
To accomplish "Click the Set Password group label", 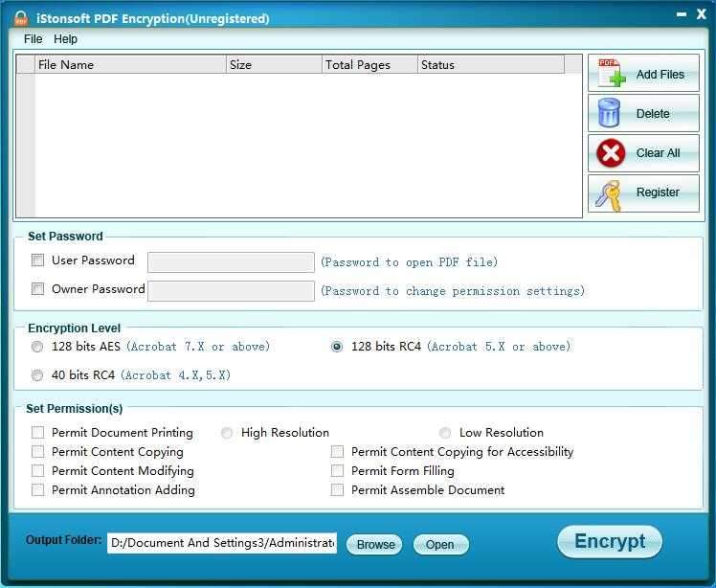I will pos(65,237).
